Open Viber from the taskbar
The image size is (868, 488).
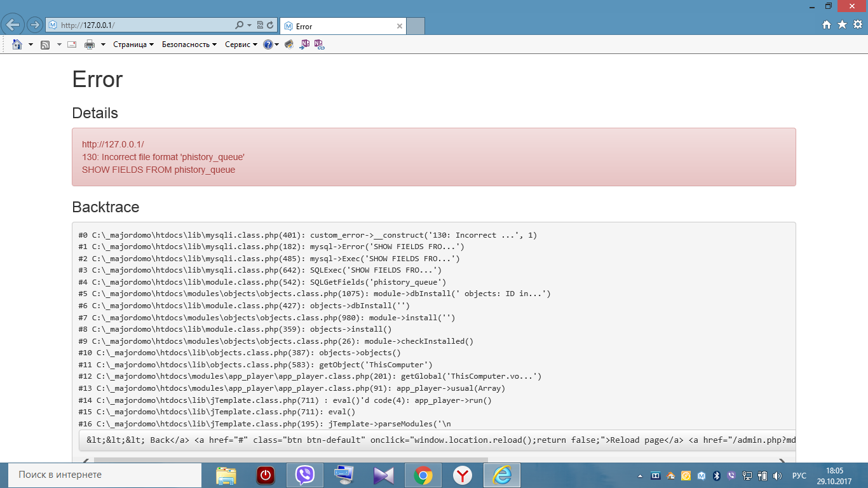point(305,475)
